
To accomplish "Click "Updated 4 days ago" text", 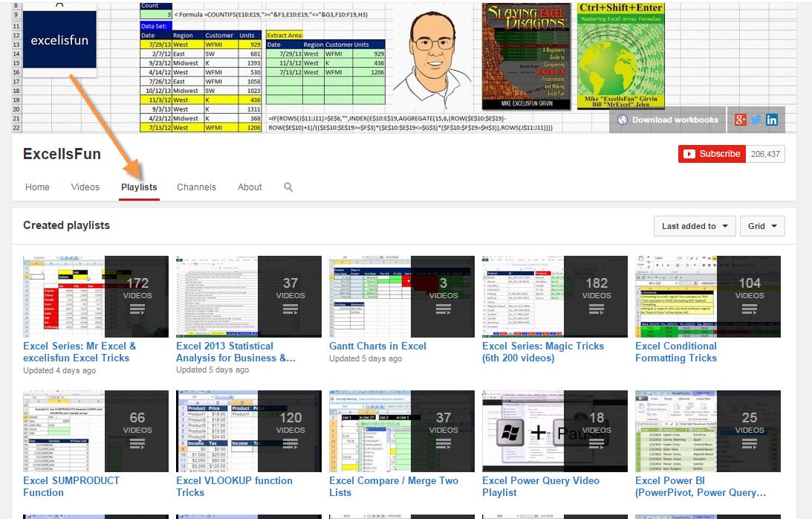I will (x=59, y=371).
